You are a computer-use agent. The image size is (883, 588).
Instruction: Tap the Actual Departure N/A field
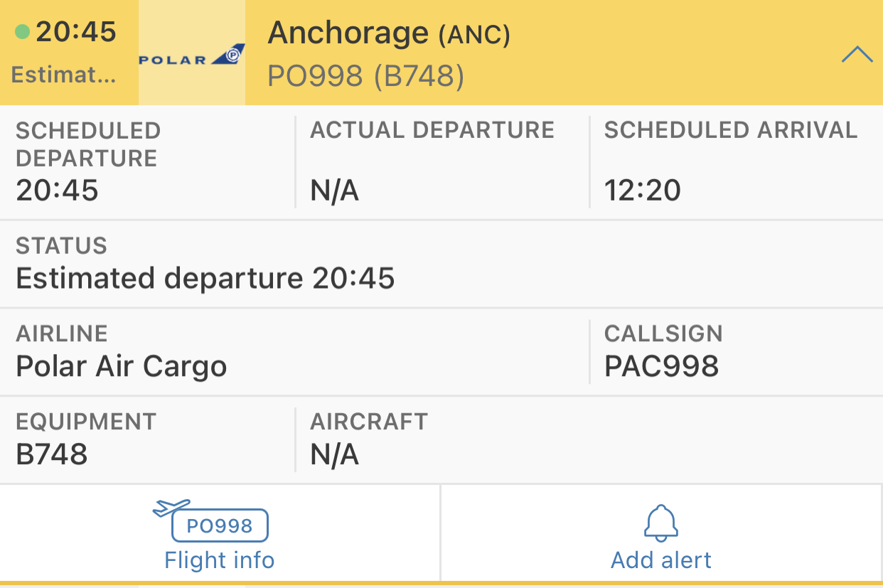click(x=442, y=161)
